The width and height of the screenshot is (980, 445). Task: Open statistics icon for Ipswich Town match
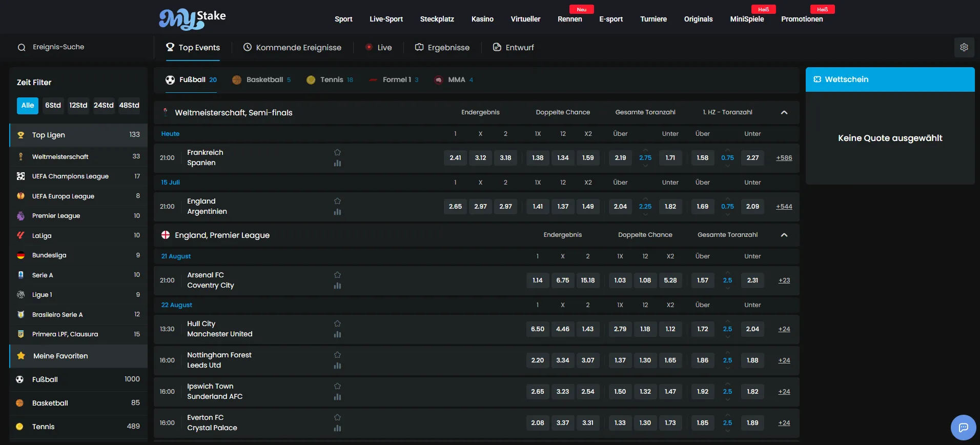[x=337, y=397]
